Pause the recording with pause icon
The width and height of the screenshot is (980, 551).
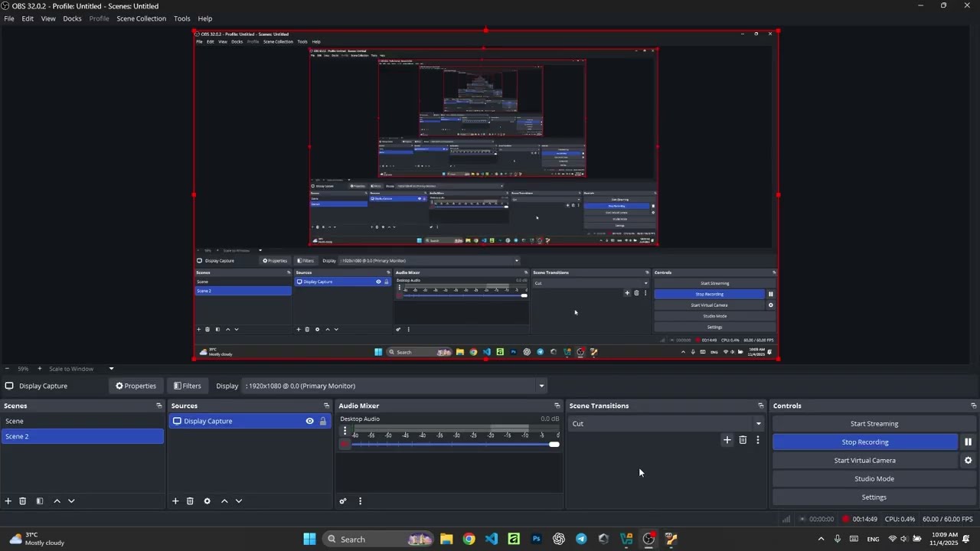[968, 442]
